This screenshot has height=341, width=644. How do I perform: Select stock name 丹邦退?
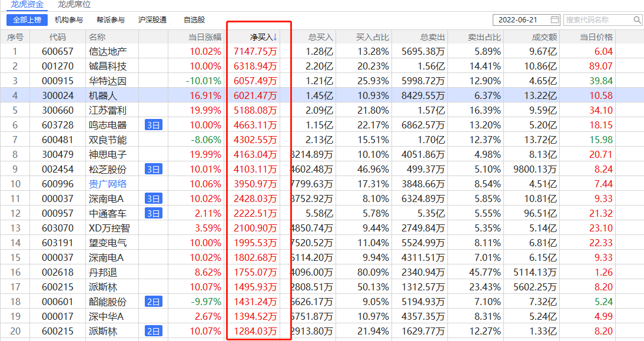click(103, 273)
